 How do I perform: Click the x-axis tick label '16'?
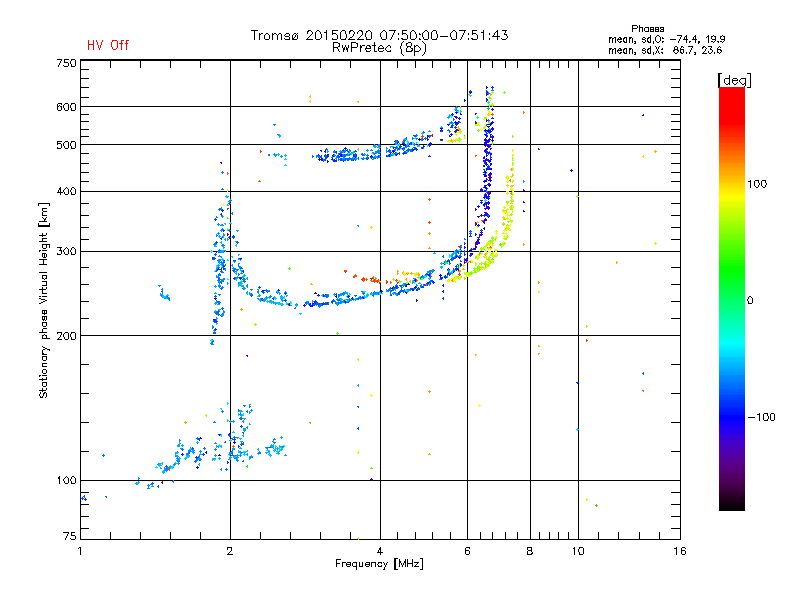[680, 551]
